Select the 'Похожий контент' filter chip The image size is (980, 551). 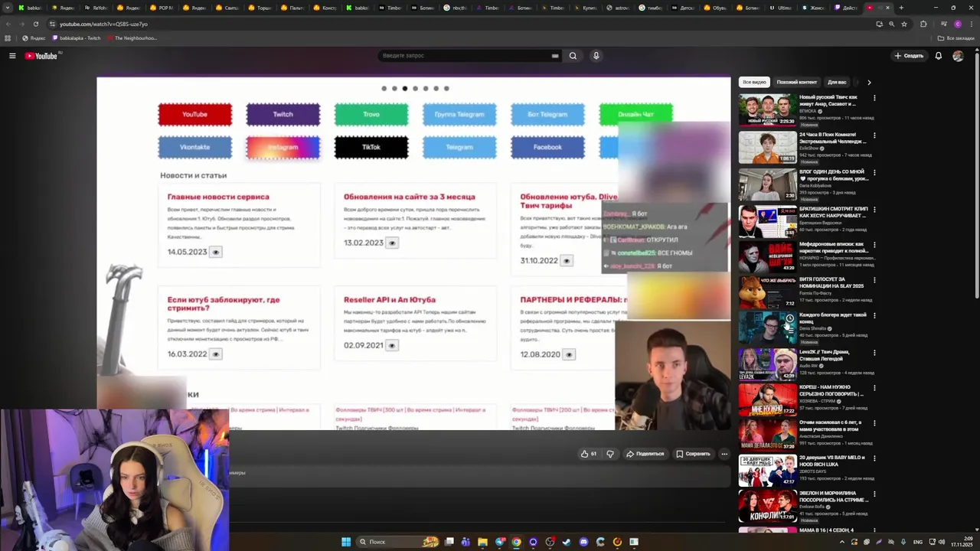click(797, 82)
